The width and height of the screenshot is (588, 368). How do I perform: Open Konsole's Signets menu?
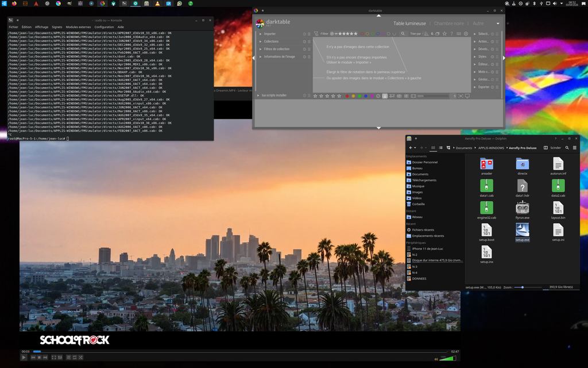(57, 27)
